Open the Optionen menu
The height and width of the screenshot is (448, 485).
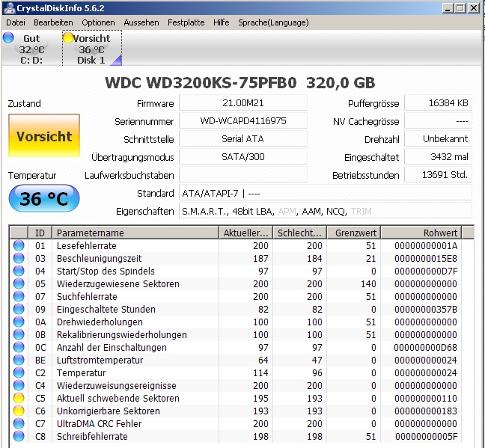[98, 22]
